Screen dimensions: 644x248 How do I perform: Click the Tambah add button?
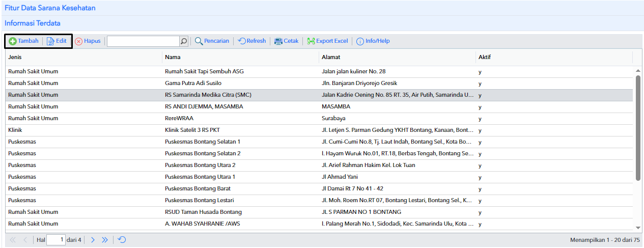(x=24, y=41)
